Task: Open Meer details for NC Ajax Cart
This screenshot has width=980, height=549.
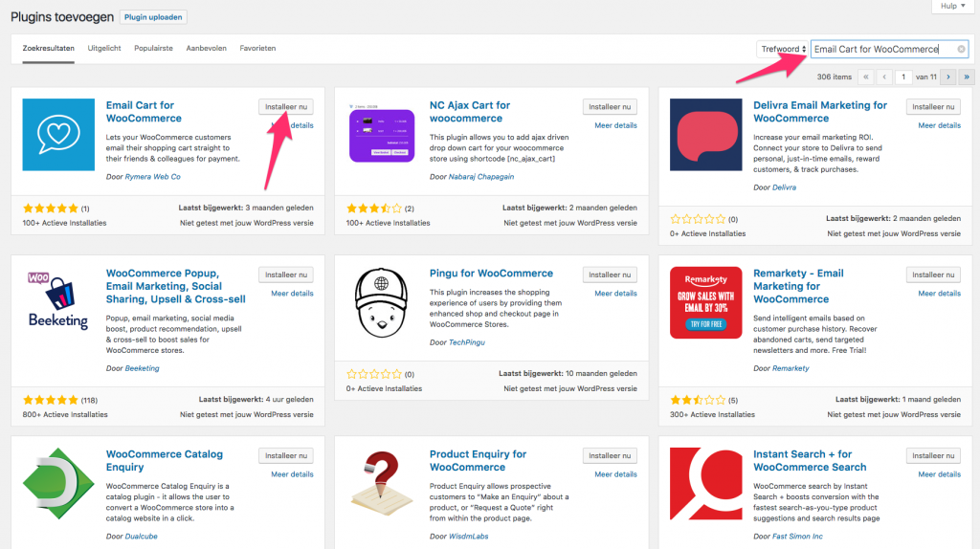Action: click(615, 125)
